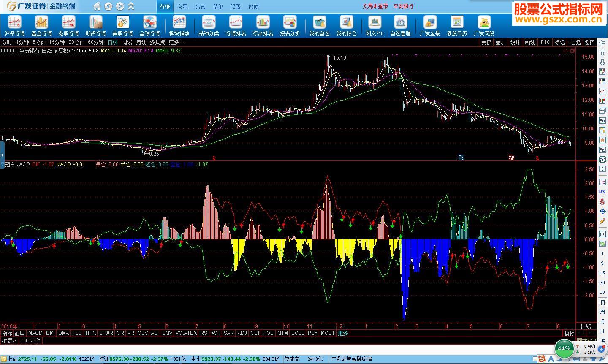Viewport: 608px width, 364px height.
Task: Open 美股行情 US stock quotes
Action: [122, 26]
